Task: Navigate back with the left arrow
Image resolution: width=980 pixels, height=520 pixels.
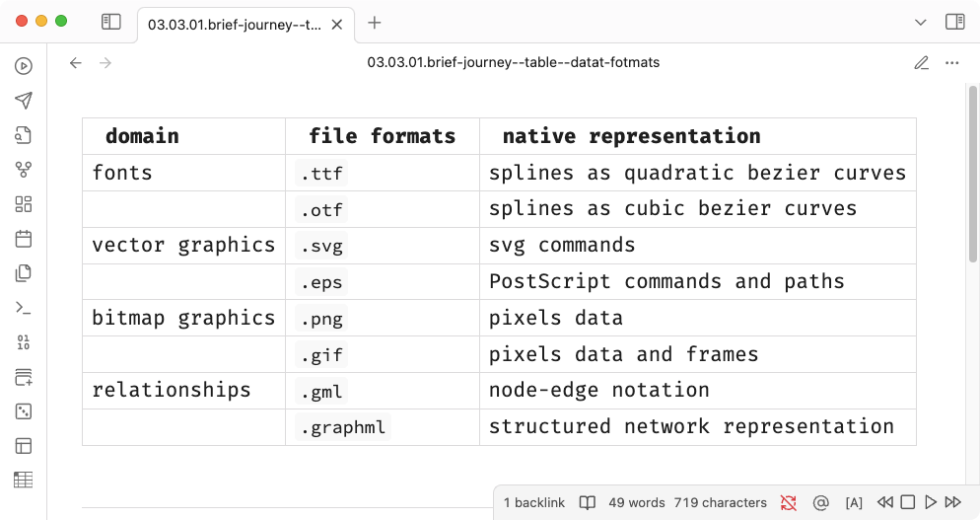Action: [x=76, y=62]
